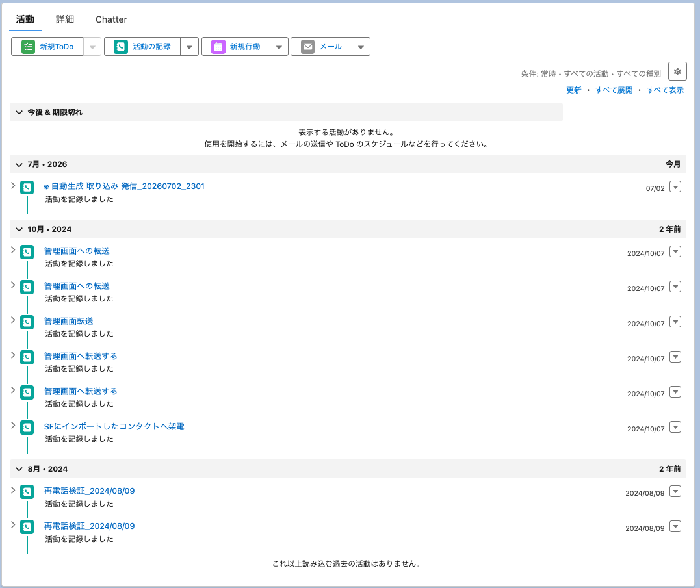Click the green 活動の記録 phone icon
Image resolution: width=700 pixels, height=588 pixels.
pyautogui.click(x=121, y=46)
